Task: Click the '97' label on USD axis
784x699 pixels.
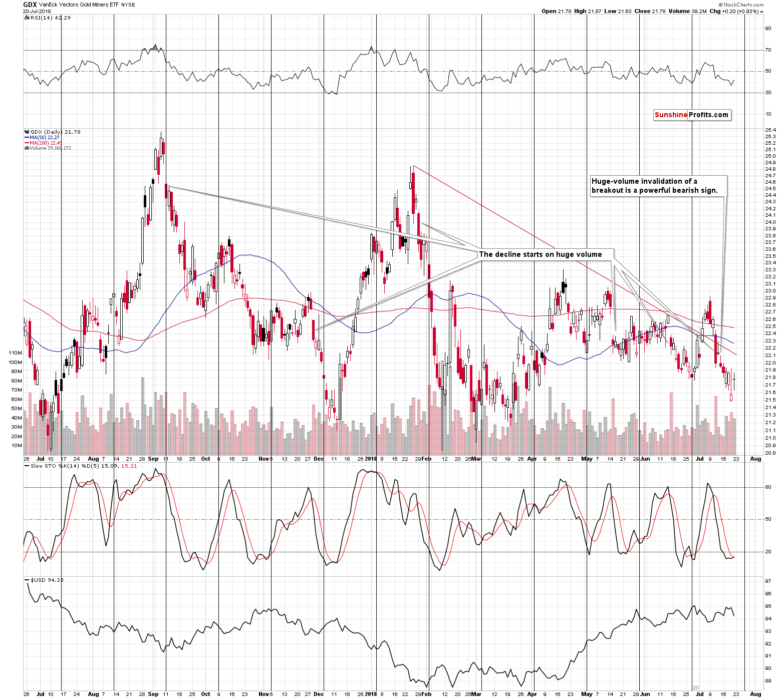Action: coord(768,581)
